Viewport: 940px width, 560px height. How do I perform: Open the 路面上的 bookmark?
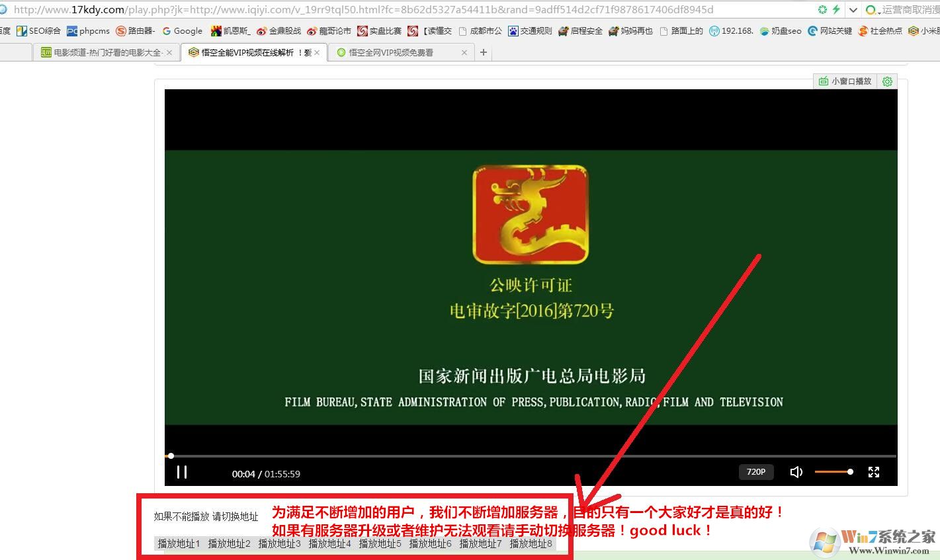[681, 31]
